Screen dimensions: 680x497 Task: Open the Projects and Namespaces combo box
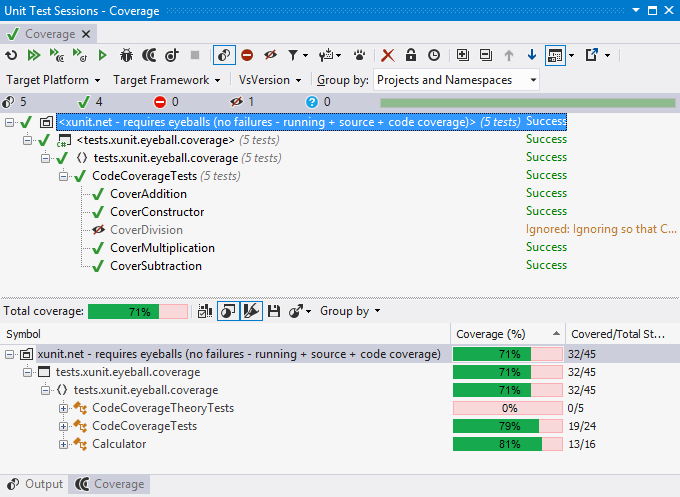(457, 80)
